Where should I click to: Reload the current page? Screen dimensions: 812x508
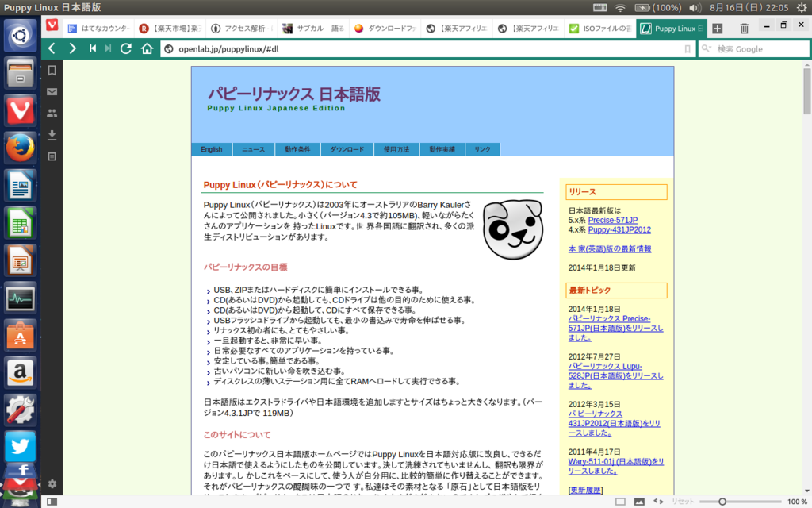[126, 48]
